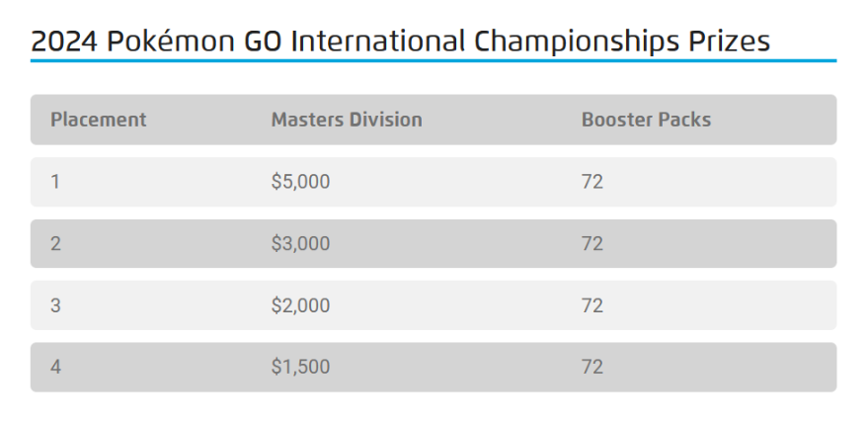Image resolution: width=868 pixels, height=426 pixels.
Task: Click first place booster packs 72 cell
Action: [x=592, y=182]
